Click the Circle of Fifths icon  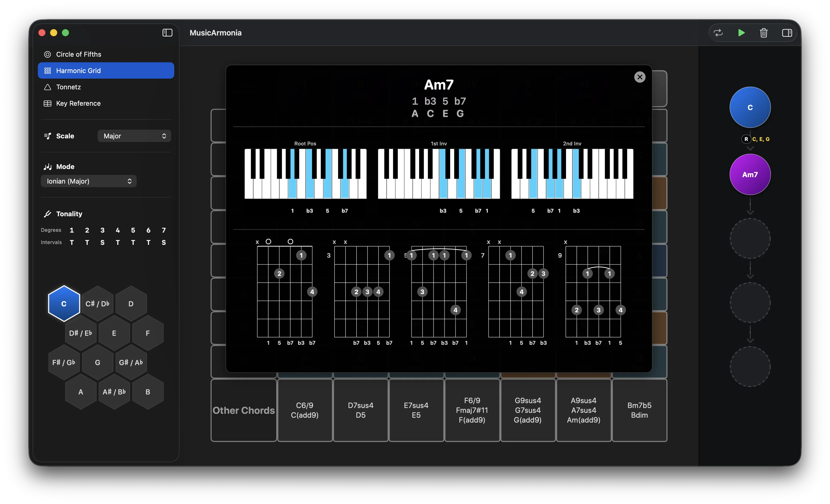48,54
